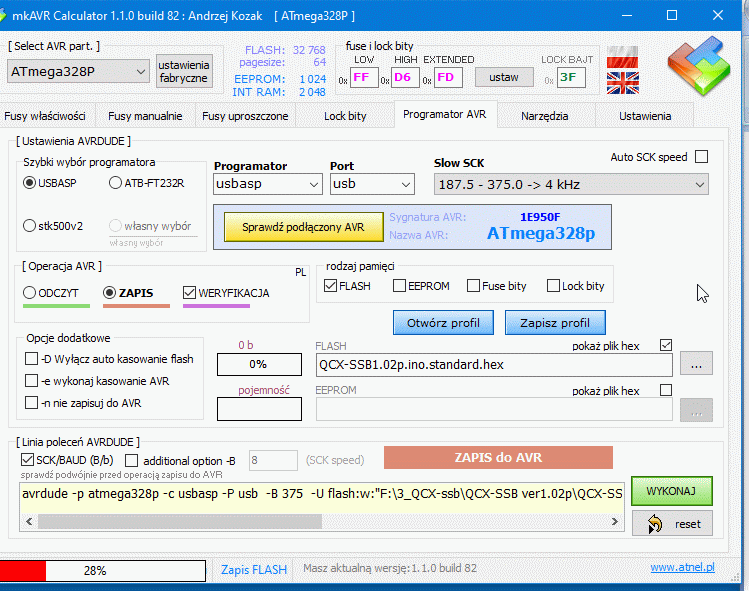Expand the Programator usbasp dropdown
749x591 pixels.
(x=267, y=184)
